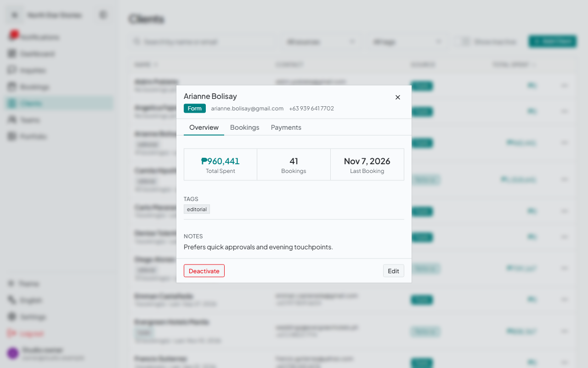The height and width of the screenshot is (368, 588).
Task: Toggle the Show inactive checkbox
Action: [x=465, y=42]
